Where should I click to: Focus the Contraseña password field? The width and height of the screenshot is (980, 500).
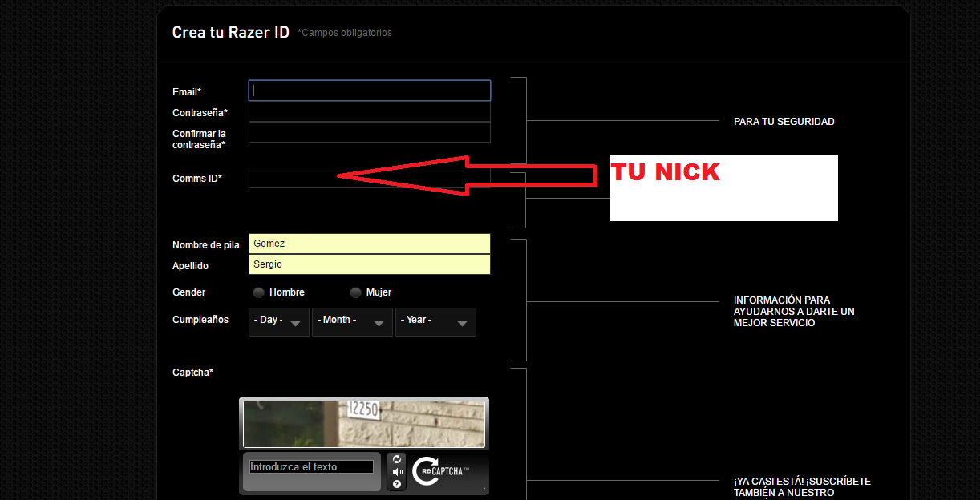click(370, 111)
